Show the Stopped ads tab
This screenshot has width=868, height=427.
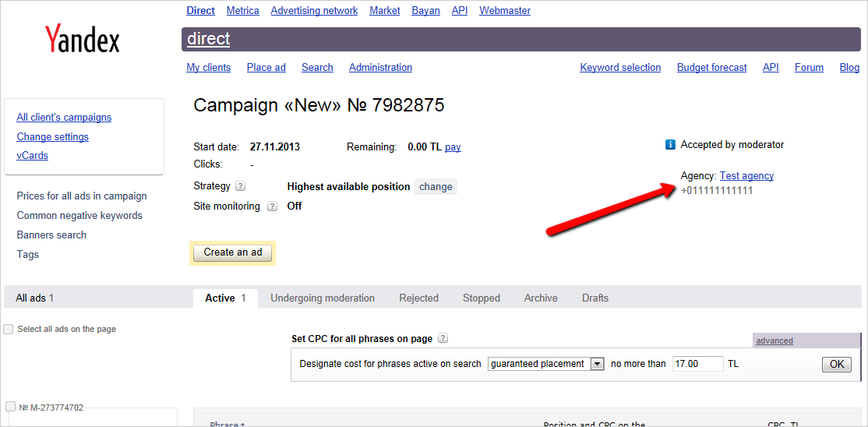(x=481, y=298)
